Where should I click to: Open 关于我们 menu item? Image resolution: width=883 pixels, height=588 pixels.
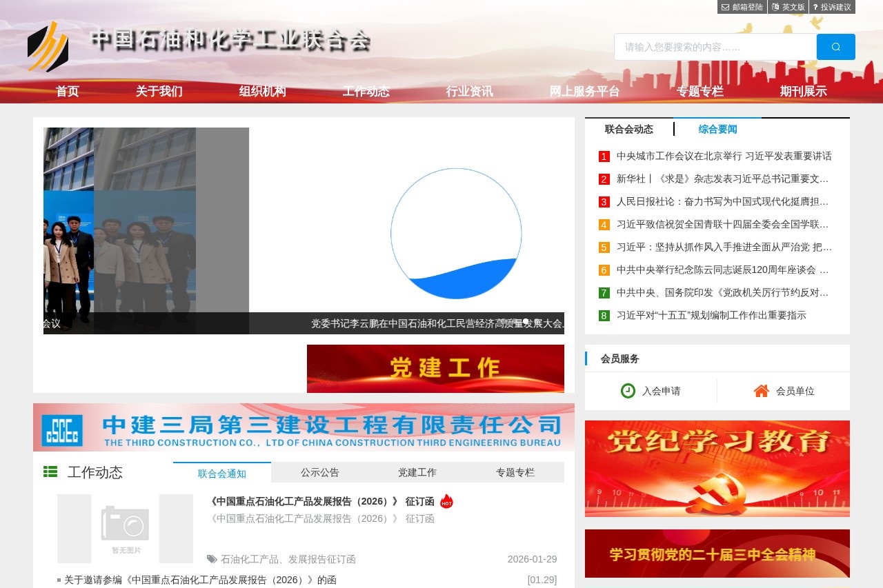pyautogui.click(x=159, y=92)
